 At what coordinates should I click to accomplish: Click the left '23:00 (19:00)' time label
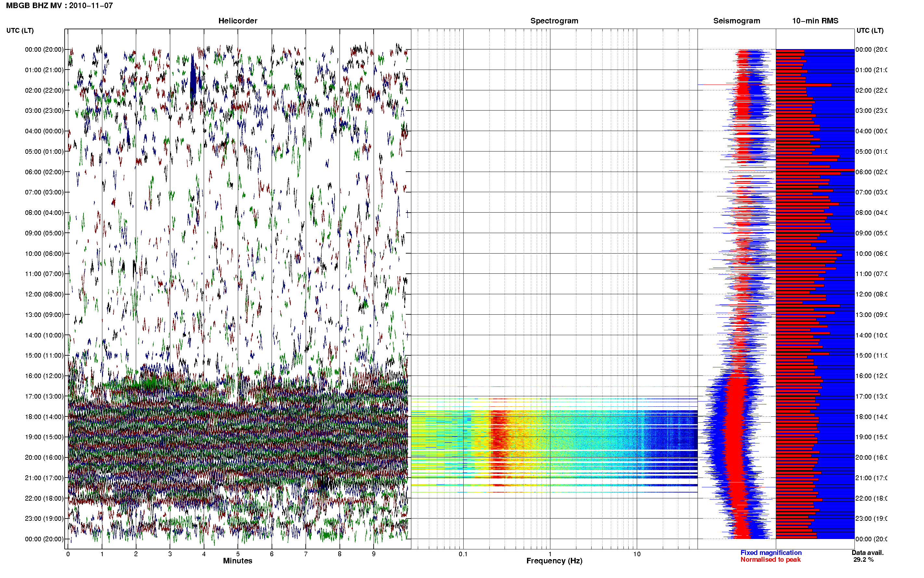point(44,519)
